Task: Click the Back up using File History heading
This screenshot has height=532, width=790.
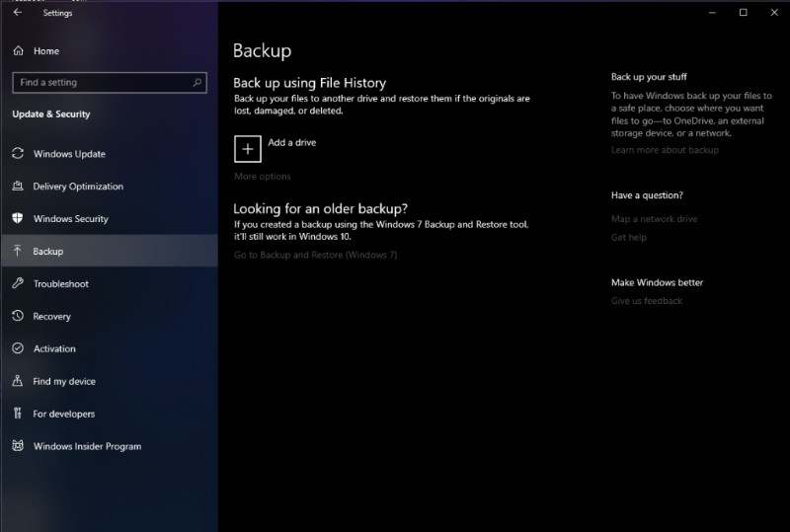Action: 309,83
